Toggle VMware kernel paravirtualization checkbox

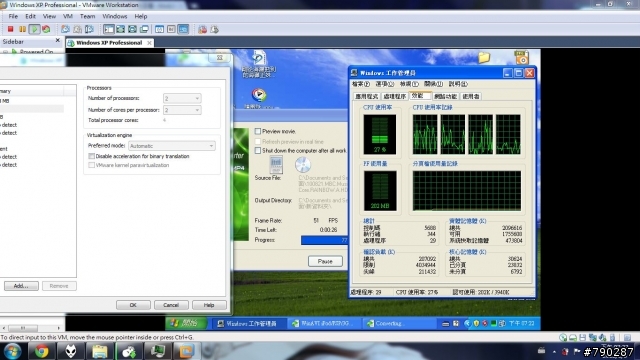[x=91, y=165]
